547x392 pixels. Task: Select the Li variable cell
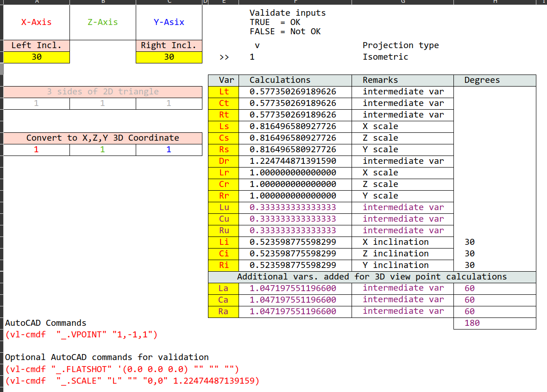coord(224,242)
